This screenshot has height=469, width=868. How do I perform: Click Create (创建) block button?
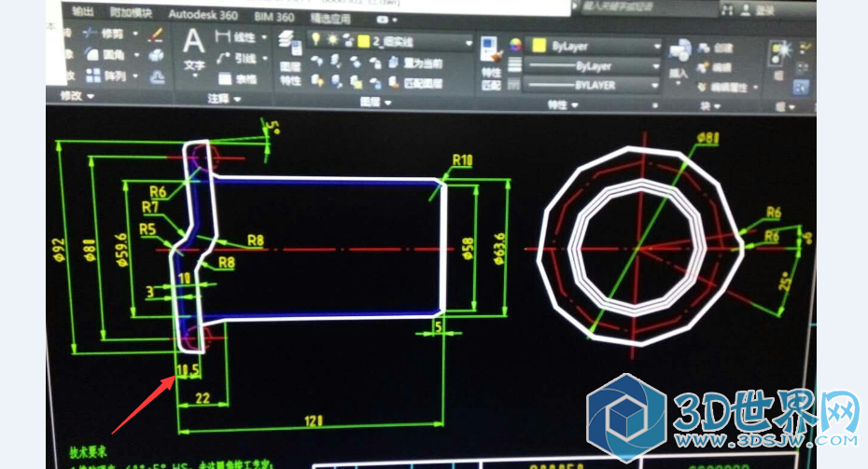(716, 48)
